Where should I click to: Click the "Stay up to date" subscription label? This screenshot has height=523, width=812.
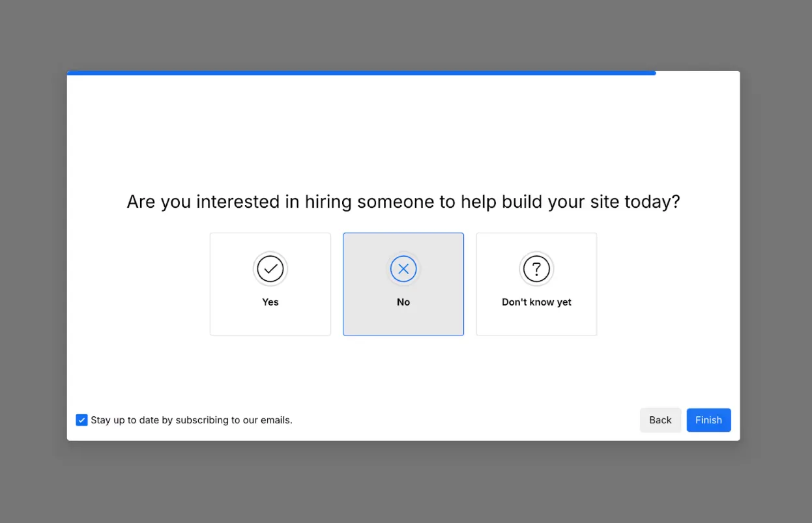tap(192, 420)
